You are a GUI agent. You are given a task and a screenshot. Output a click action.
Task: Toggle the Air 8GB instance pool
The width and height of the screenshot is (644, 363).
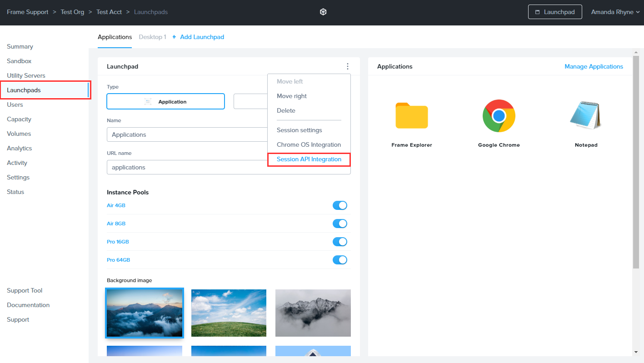[339, 224]
